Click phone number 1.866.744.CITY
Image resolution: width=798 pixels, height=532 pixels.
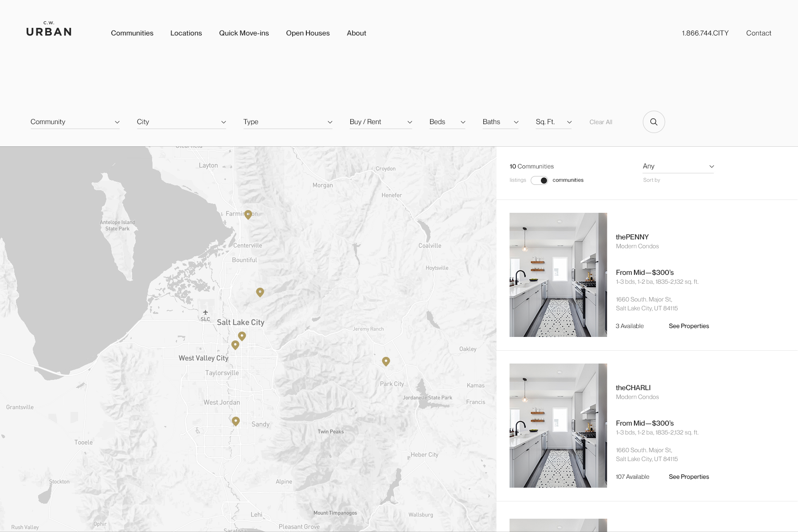(705, 33)
